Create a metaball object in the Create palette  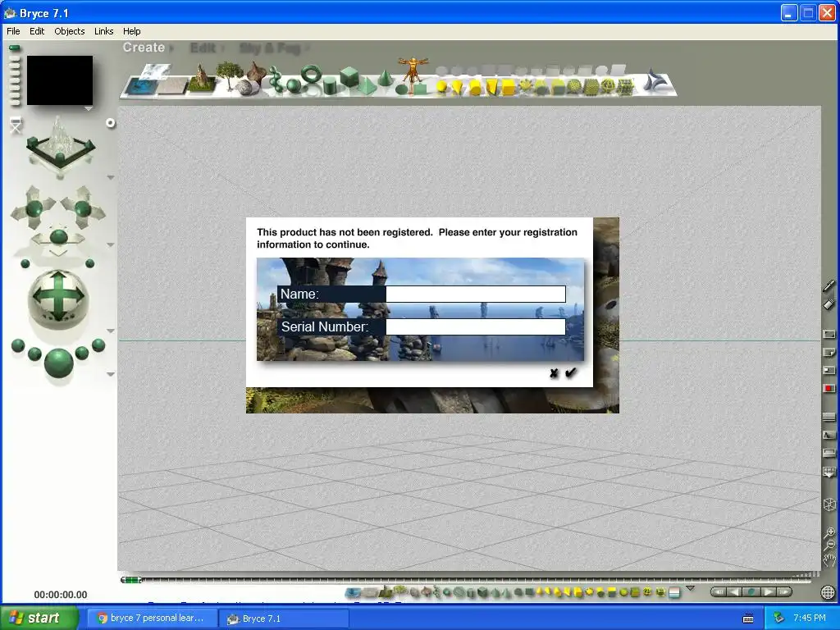tap(275, 80)
